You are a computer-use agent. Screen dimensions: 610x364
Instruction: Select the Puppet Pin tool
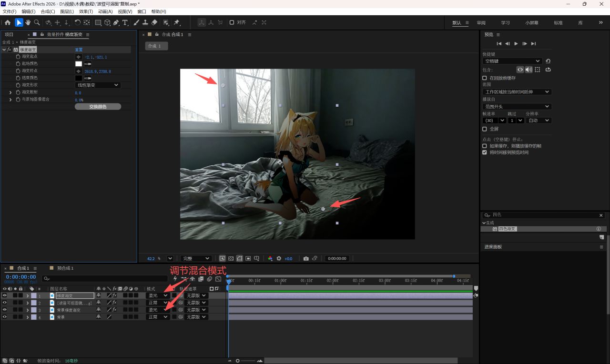click(177, 22)
